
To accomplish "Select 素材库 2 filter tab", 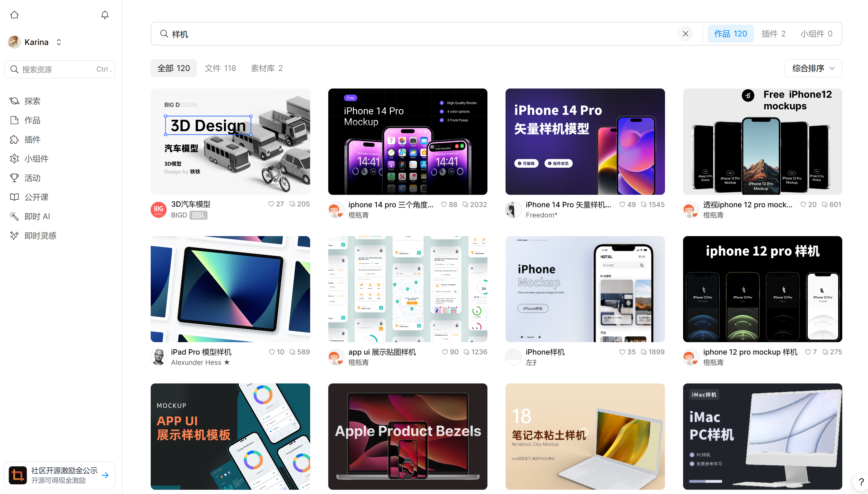I will pos(266,68).
